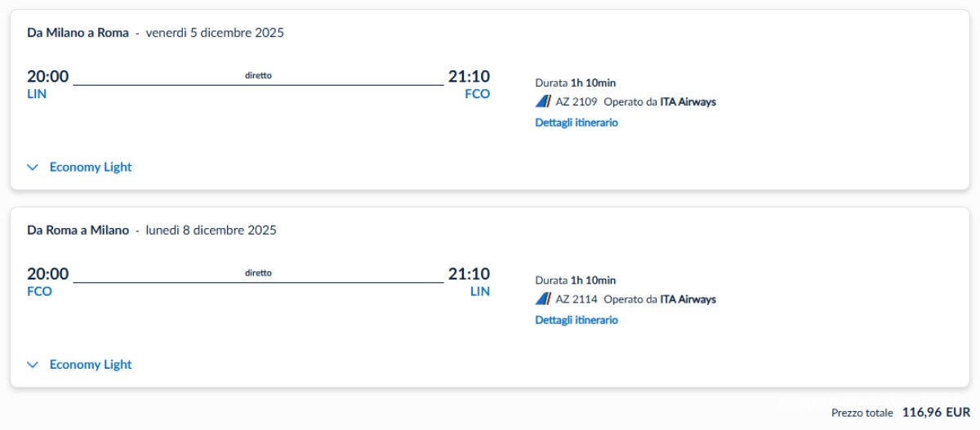Click LIN arrival airport code on return flight
Image resolution: width=980 pixels, height=430 pixels.
480,292
